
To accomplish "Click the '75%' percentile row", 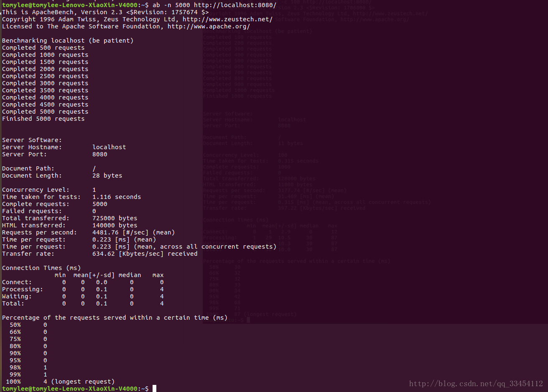I will click(x=28, y=339).
